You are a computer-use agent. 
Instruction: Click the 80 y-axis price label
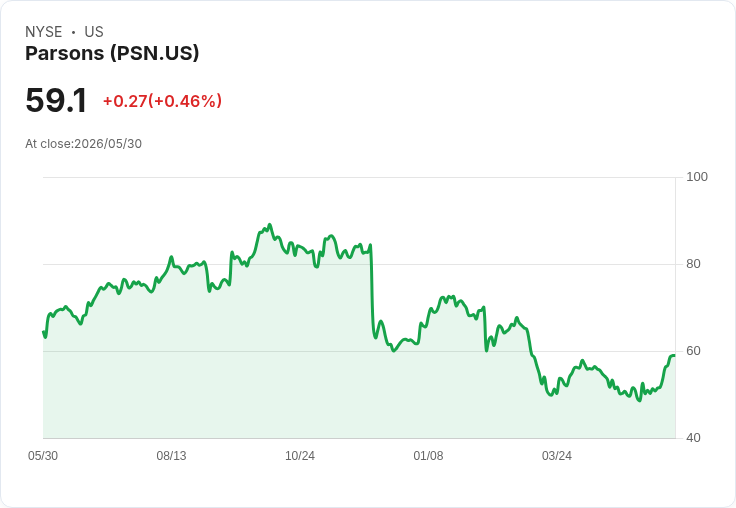(x=693, y=264)
